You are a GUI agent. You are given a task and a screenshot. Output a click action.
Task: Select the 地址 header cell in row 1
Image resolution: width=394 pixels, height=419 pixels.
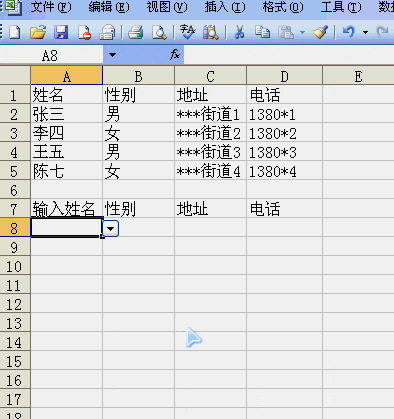point(210,95)
